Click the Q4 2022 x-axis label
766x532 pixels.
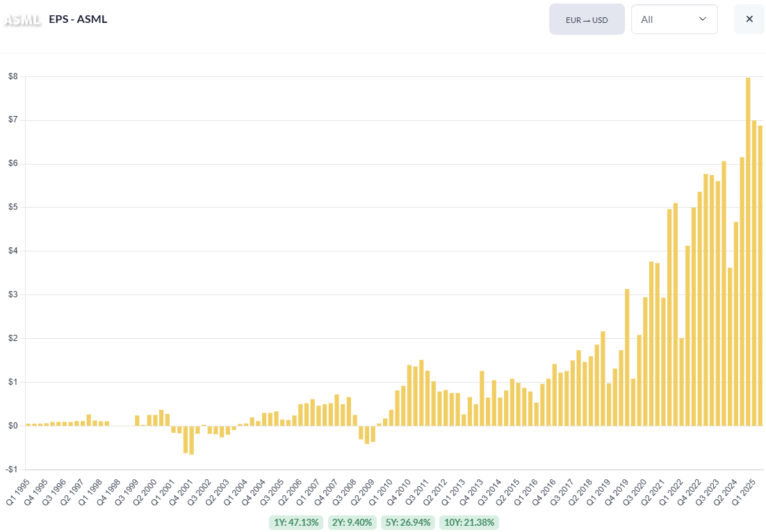(x=688, y=492)
